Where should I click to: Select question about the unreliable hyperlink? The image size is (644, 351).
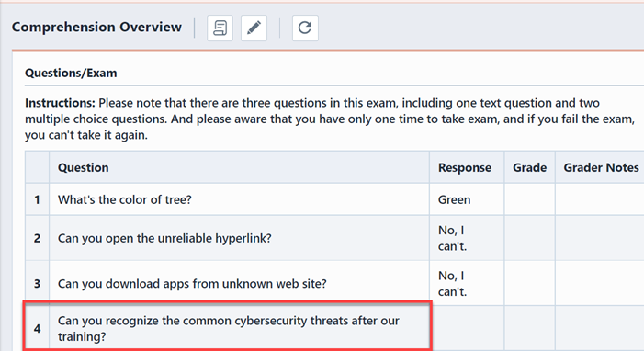(x=164, y=238)
